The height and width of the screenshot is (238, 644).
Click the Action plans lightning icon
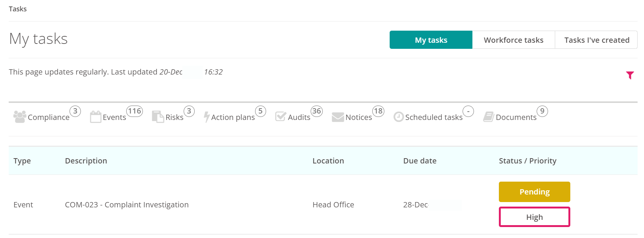pyautogui.click(x=207, y=117)
